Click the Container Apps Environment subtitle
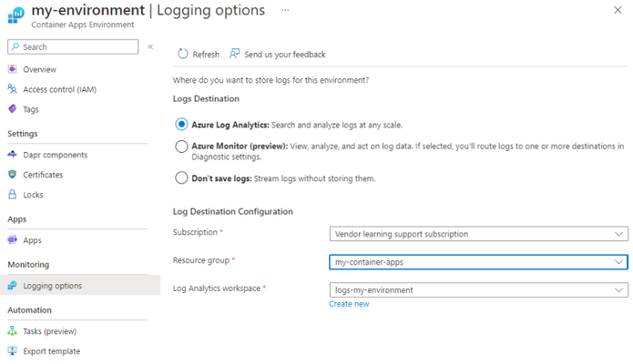 point(83,25)
